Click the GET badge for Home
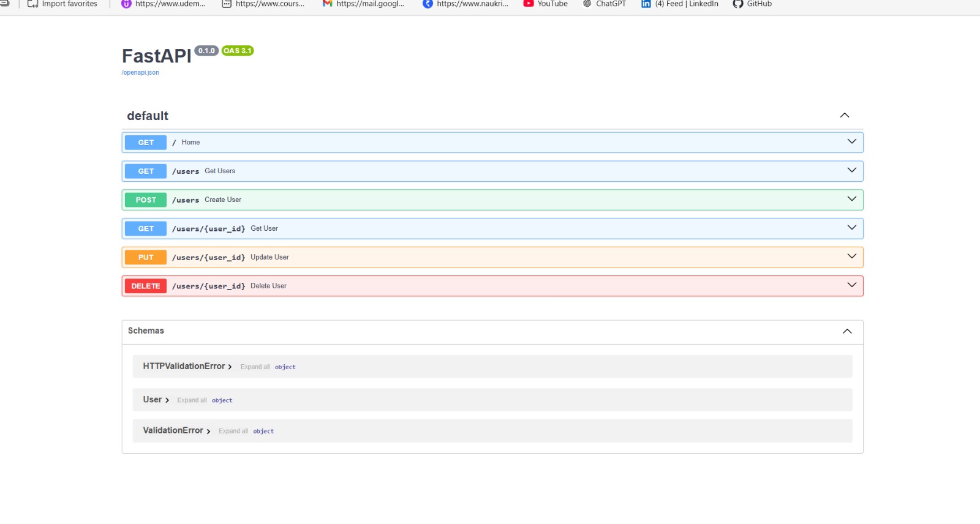 [x=146, y=143]
